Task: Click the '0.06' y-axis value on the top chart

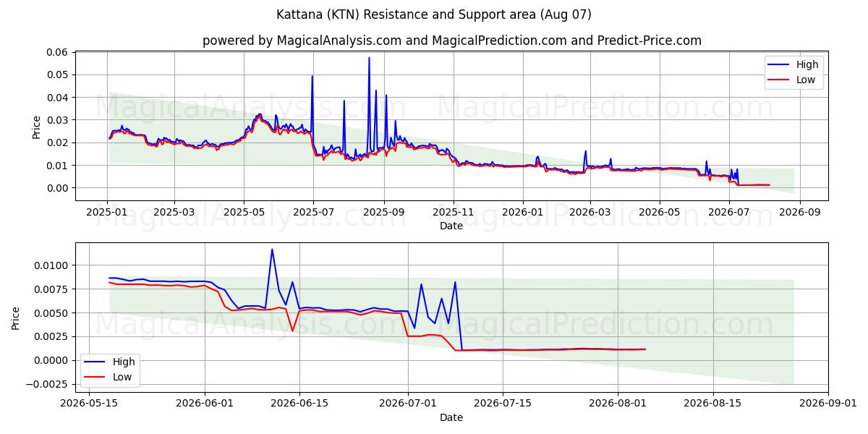Action: coord(58,52)
